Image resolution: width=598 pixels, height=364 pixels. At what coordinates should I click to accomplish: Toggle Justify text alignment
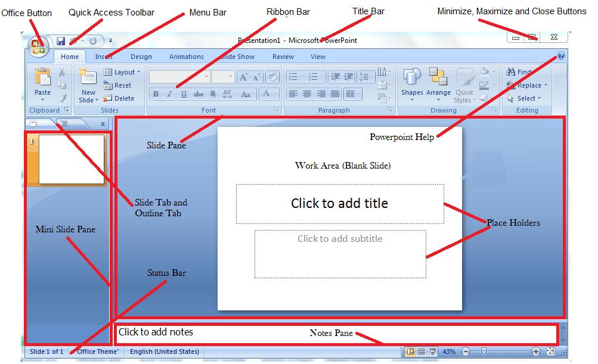335,94
